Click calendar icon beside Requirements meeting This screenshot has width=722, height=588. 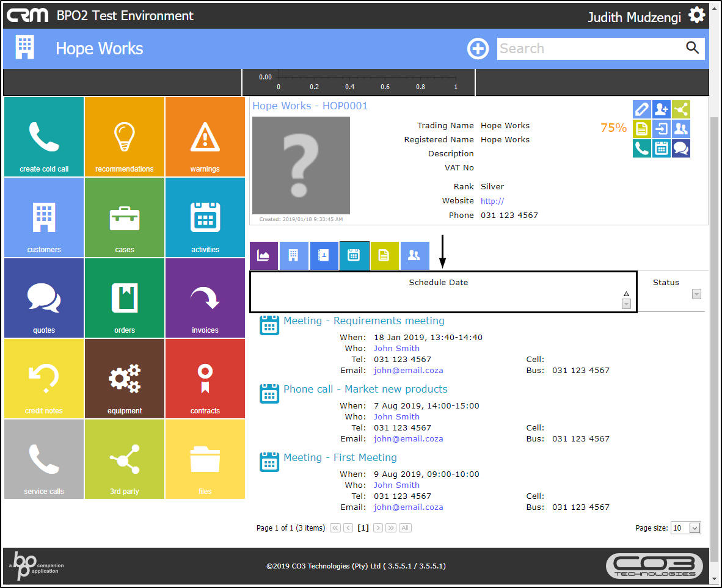tap(269, 325)
